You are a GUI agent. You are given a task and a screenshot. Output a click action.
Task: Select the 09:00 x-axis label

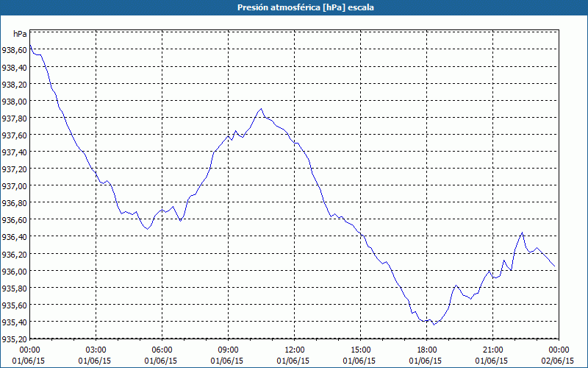click(x=229, y=350)
